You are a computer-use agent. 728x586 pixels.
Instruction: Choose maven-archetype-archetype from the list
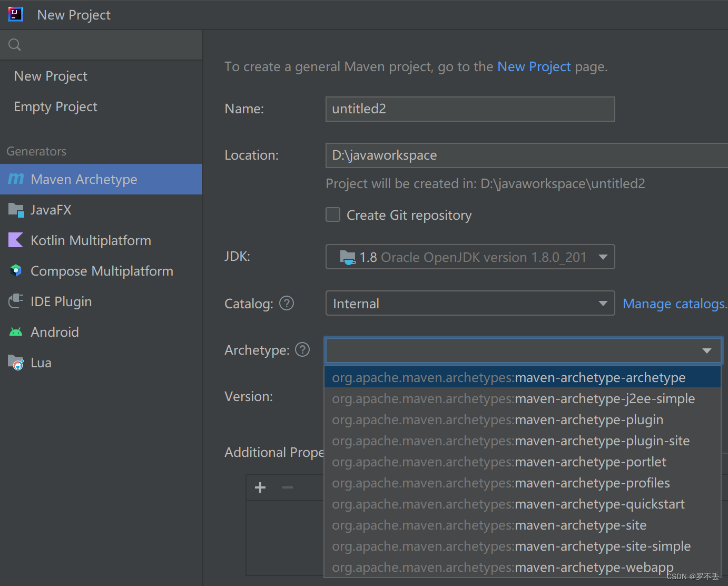point(523,377)
